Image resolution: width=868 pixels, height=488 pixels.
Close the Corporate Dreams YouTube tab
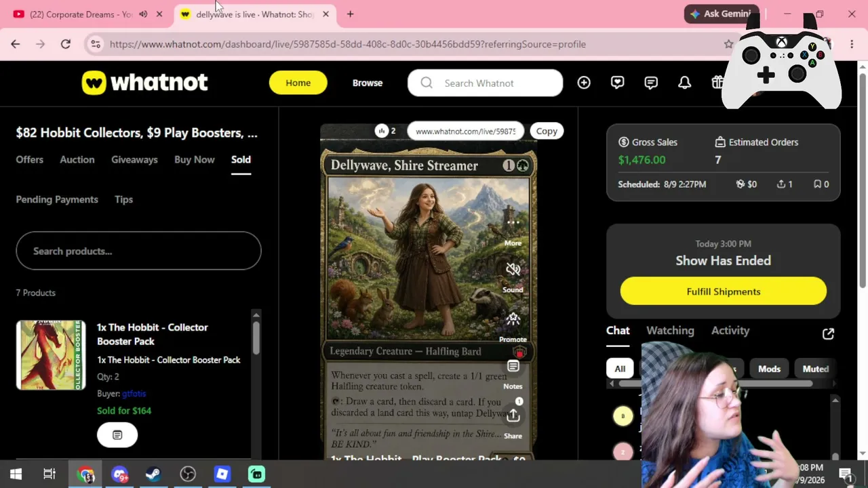tap(159, 14)
